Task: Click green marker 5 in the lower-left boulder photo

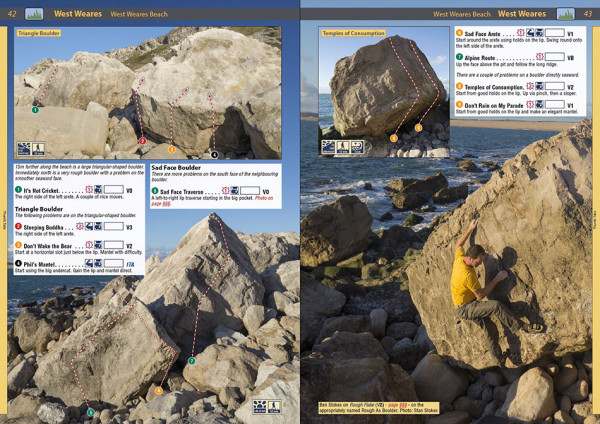Action: click(x=91, y=412)
